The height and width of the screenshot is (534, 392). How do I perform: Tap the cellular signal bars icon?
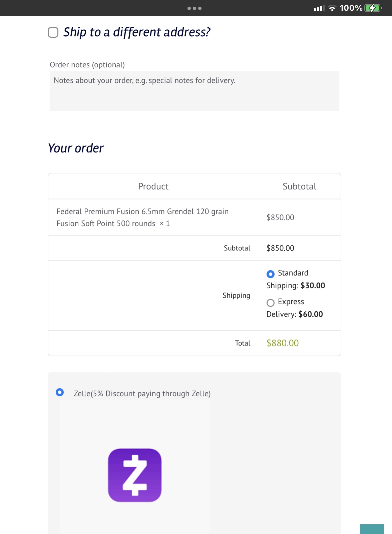tap(319, 8)
